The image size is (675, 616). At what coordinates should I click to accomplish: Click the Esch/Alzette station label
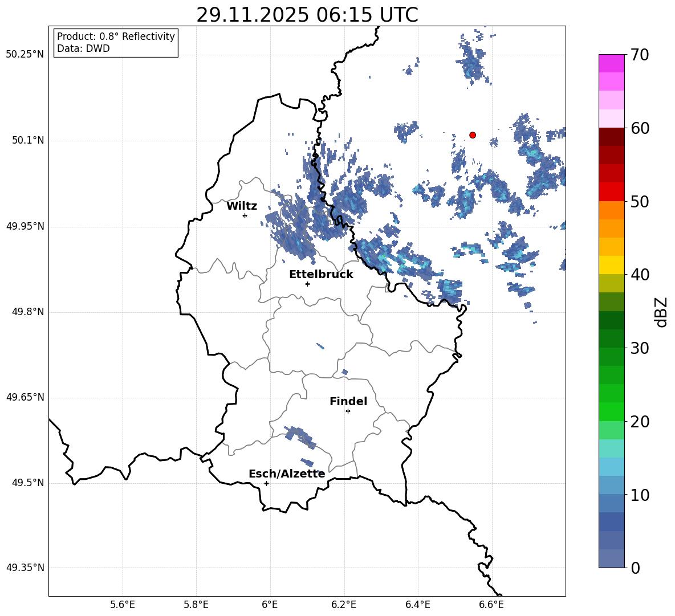tap(287, 474)
